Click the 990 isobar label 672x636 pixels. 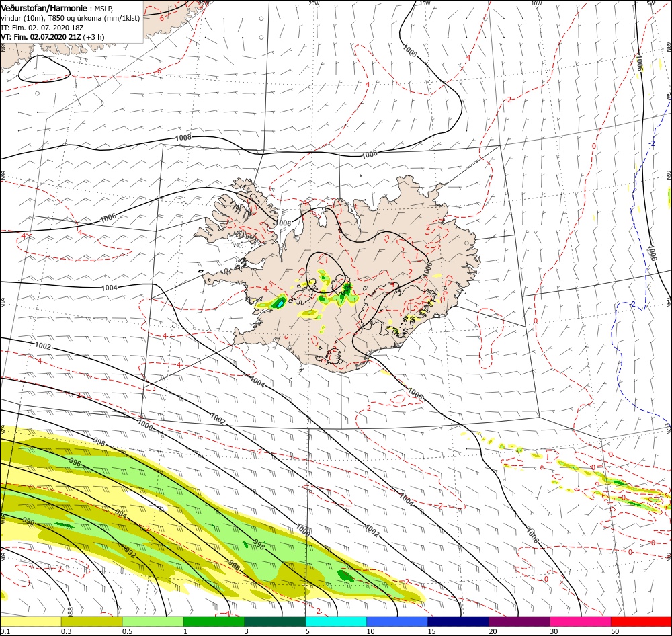(x=28, y=522)
